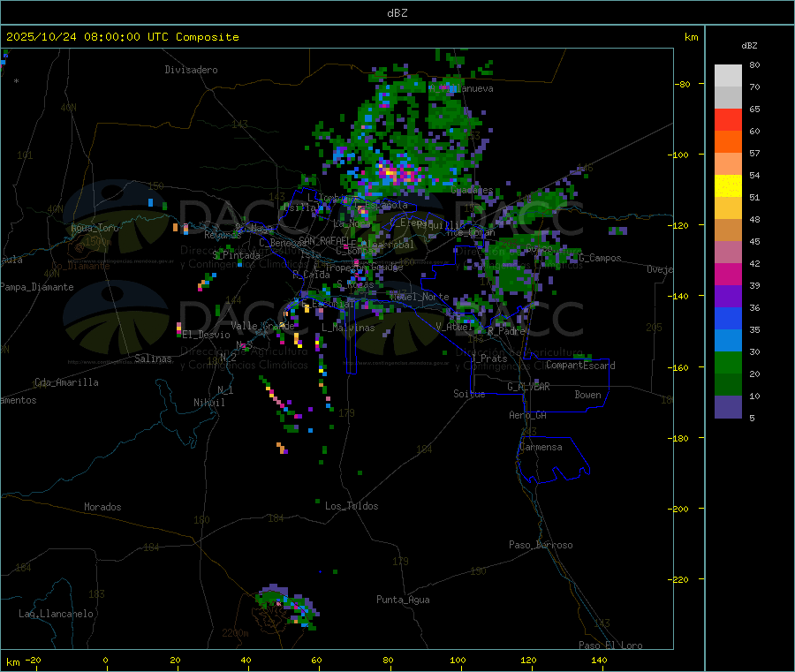Select the red 60-65 dBZ legend color

coord(728,119)
